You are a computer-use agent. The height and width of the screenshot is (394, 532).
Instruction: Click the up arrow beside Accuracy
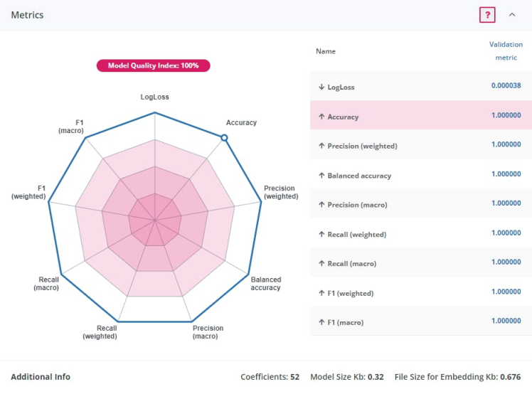tap(321, 117)
